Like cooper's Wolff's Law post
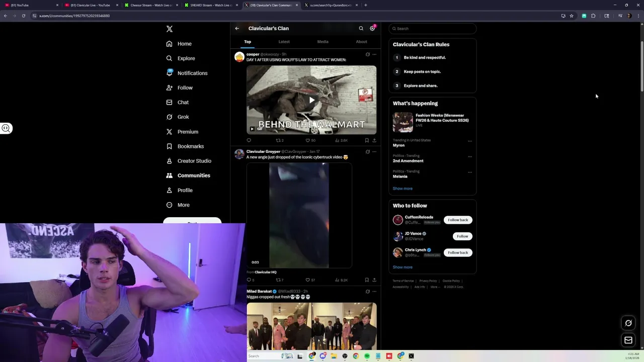This screenshot has width=644, height=362. click(x=310, y=141)
